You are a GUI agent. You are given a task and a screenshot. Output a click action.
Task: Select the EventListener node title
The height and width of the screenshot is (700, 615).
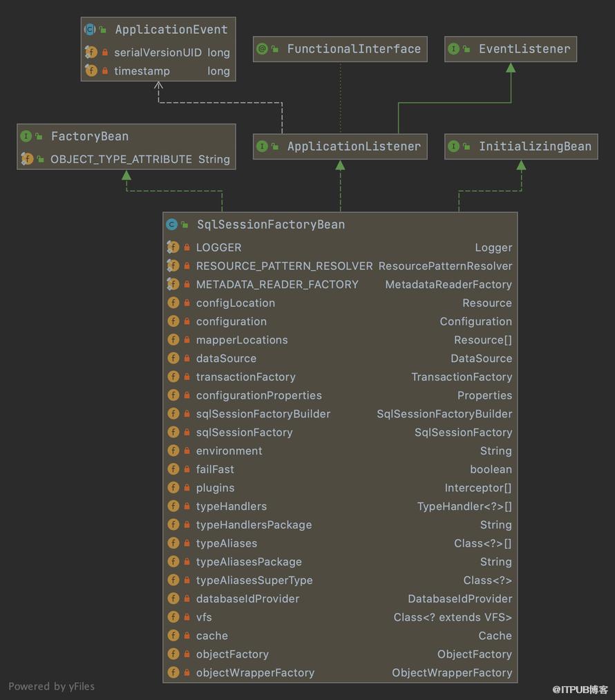pos(524,48)
